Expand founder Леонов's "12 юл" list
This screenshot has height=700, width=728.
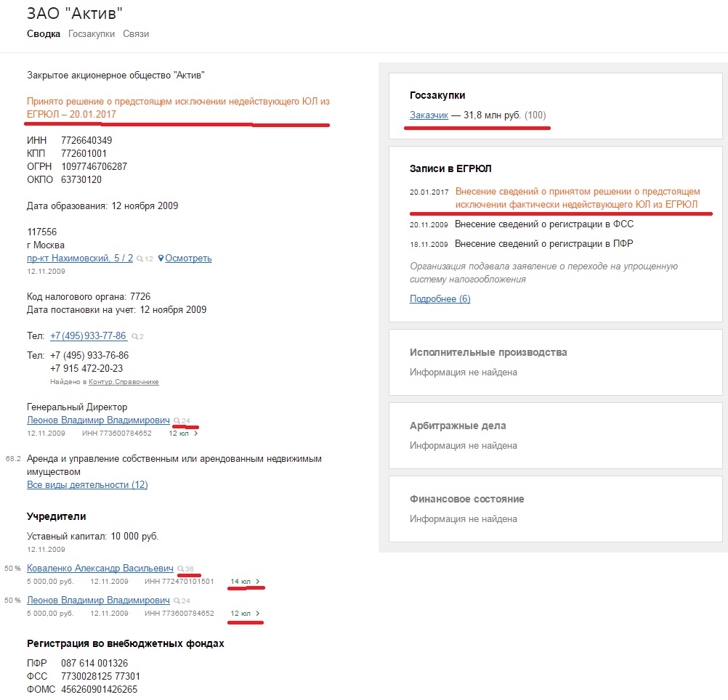click(x=257, y=614)
